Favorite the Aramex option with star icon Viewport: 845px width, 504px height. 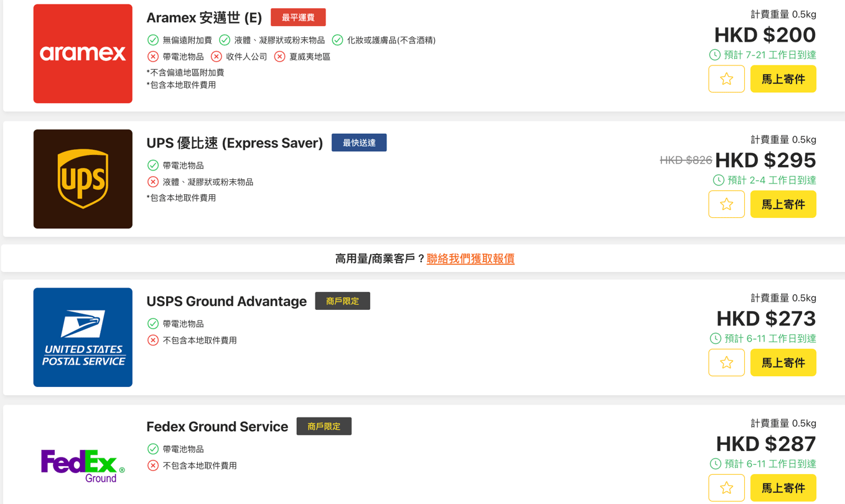click(726, 79)
